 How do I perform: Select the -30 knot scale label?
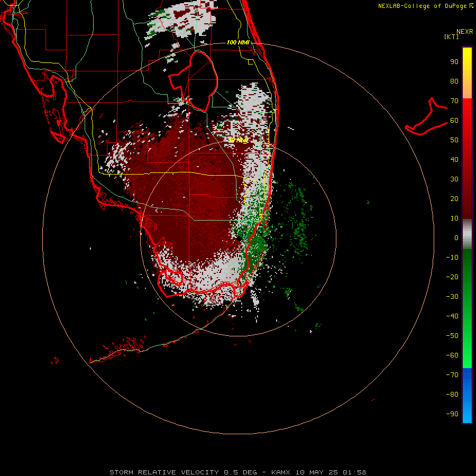click(x=452, y=297)
